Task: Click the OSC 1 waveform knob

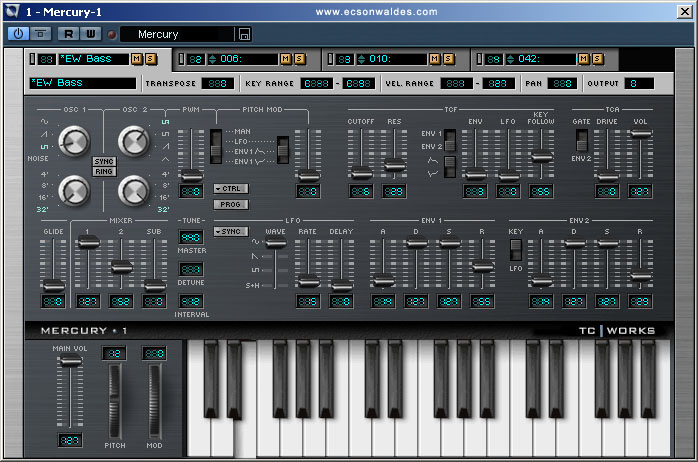Action: click(x=74, y=141)
